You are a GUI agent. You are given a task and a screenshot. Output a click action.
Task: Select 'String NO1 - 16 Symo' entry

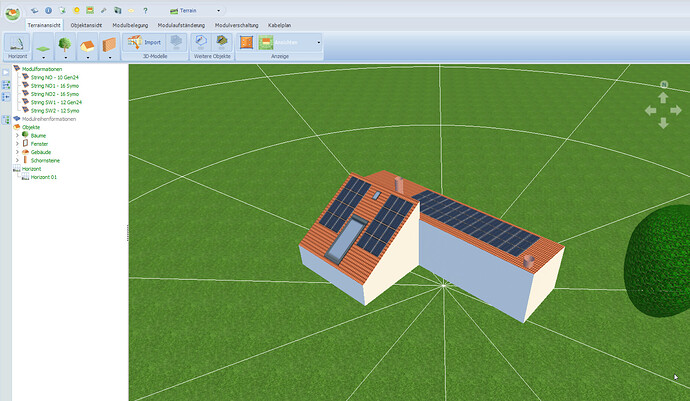55,86
